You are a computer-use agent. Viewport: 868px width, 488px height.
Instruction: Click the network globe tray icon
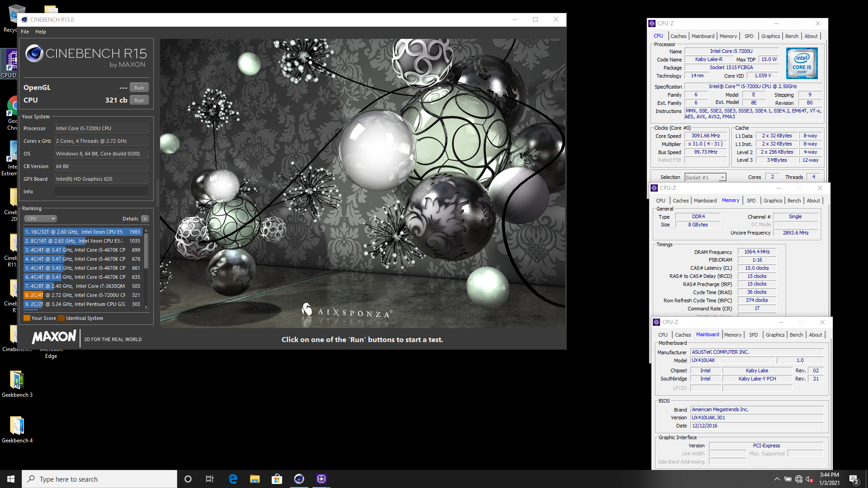pyautogui.click(x=799, y=479)
